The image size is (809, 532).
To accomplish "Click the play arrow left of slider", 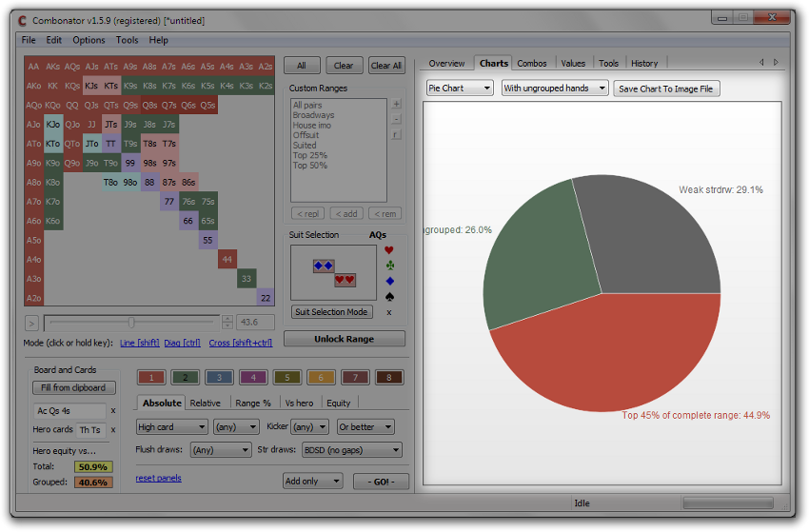I will (x=31, y=324).
